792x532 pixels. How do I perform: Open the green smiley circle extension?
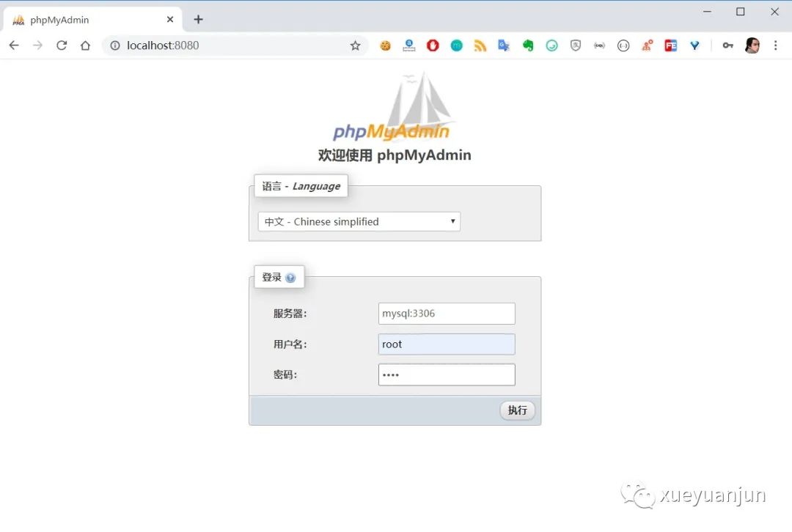tap(551, 45)
